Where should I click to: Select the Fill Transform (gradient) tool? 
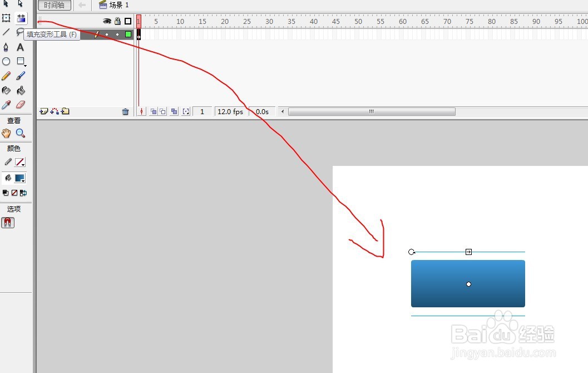point(21,18)
